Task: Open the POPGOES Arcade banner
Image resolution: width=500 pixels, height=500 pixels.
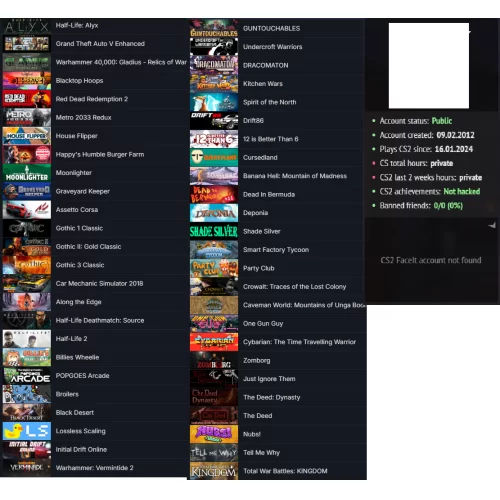Action: 27,376
